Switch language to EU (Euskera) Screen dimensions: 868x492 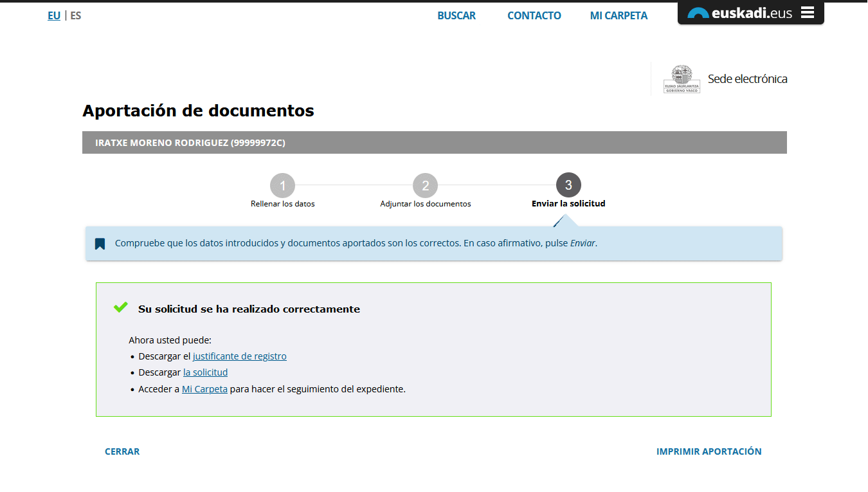[x=54, y=15]
